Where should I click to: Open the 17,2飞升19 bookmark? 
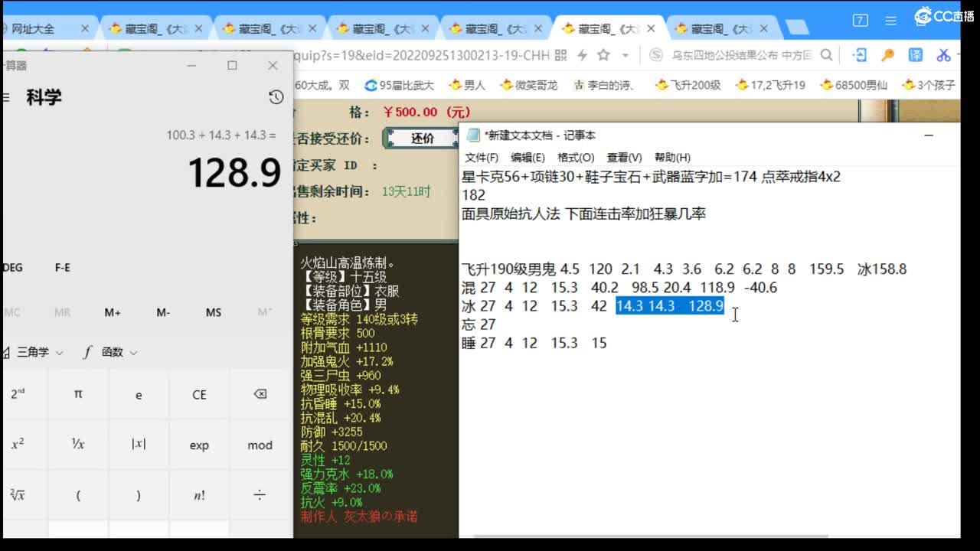[770, 85]
